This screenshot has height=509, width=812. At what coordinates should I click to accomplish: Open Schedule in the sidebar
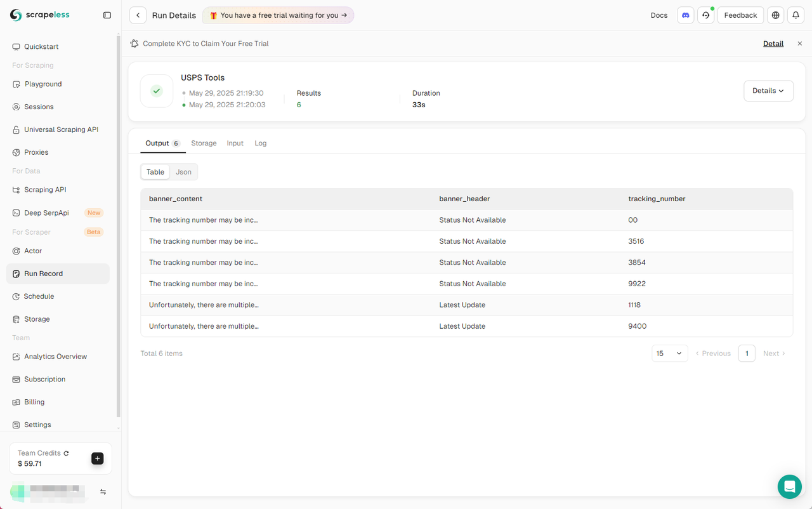pyautogui.click(x=58, y=296)
